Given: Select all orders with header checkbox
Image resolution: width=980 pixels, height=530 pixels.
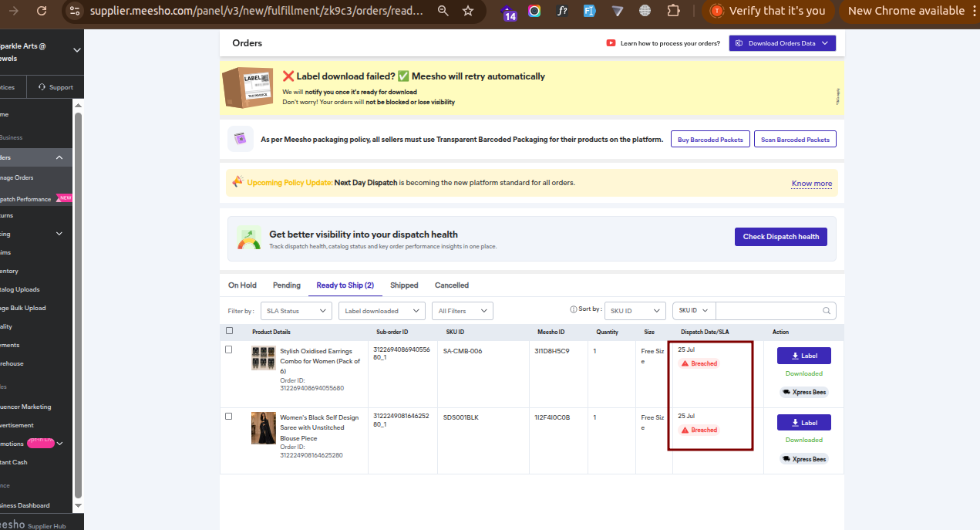Looking at the screenshot, I should (229, 331).
